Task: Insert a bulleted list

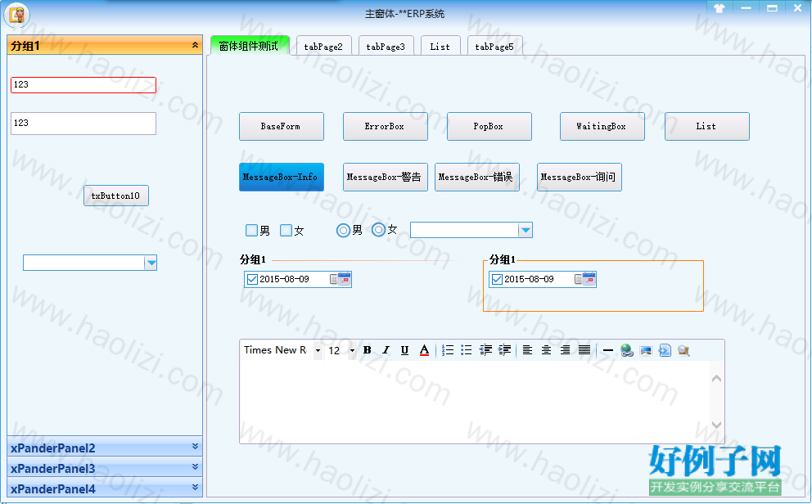Action: pos(467,350)
